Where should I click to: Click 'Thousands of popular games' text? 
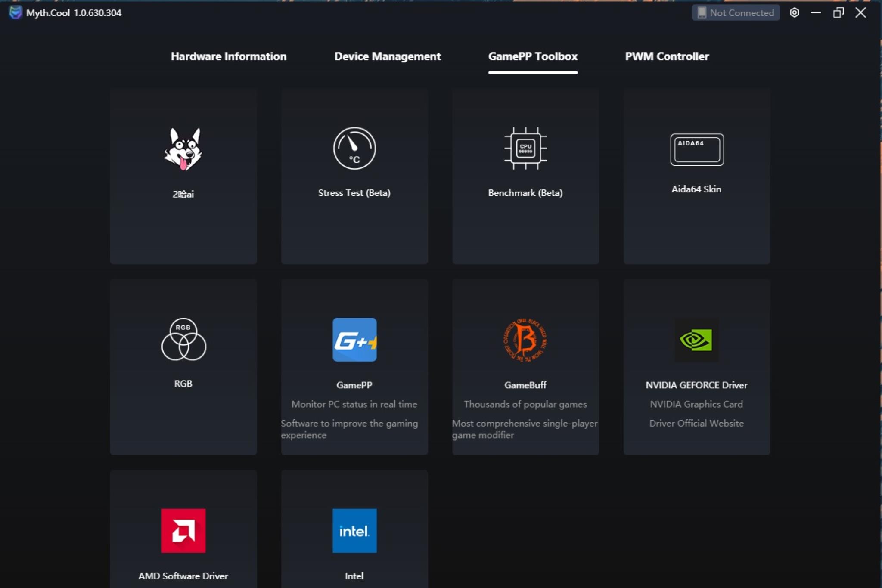point(525,404)
